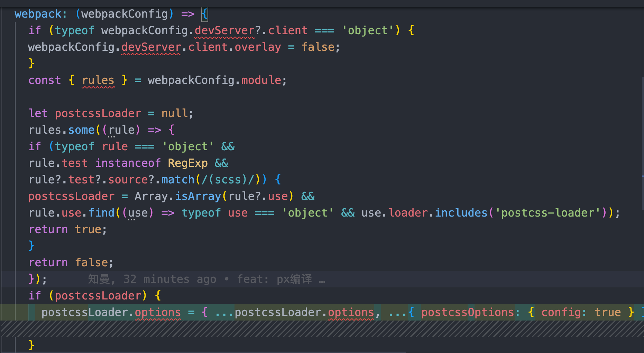This screenshot has height=353, width=644.
Task: Click the 'find' method call
Action: click(x=101, y=213)
